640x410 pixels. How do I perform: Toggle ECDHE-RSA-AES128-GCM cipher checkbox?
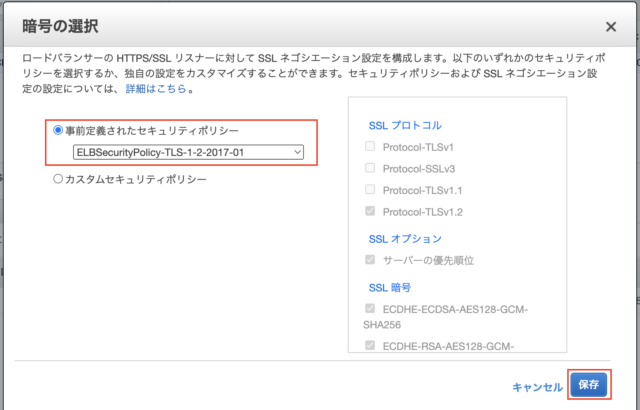[370, 345]
